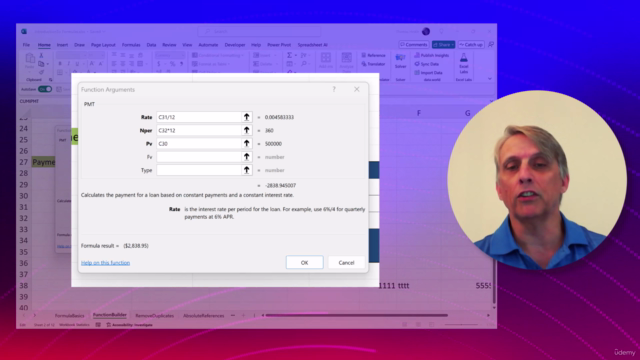Click the collapse arrow beside Type field

click(x=247, y=170)
